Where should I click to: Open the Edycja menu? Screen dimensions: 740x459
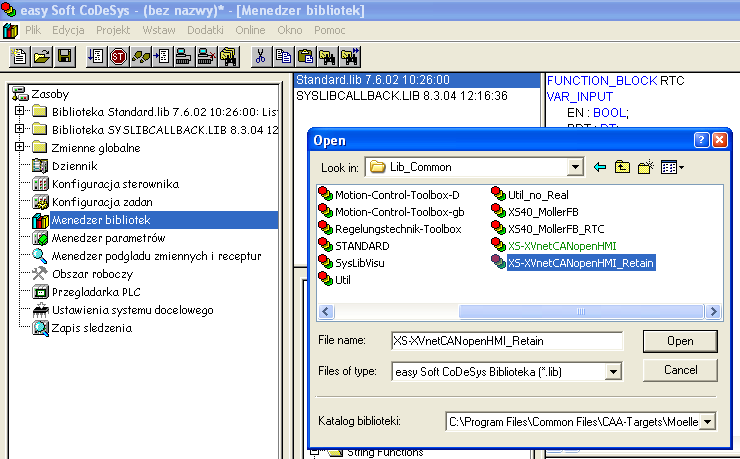point(68,30)
